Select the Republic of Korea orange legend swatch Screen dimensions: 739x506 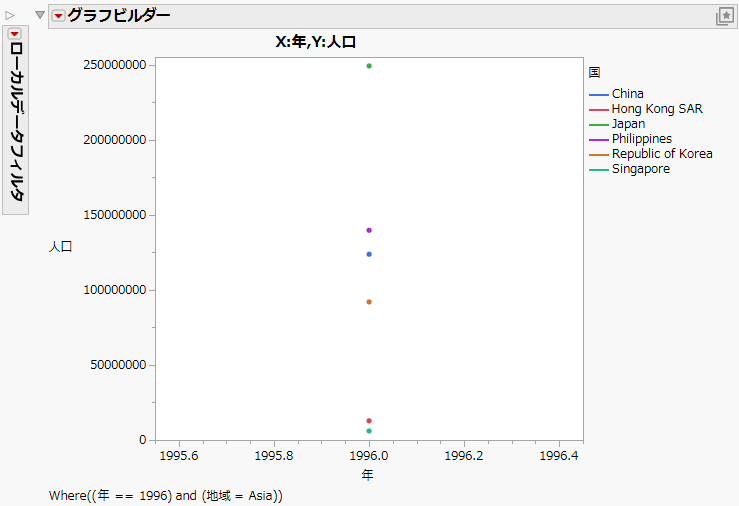click(x=599, y=155)
